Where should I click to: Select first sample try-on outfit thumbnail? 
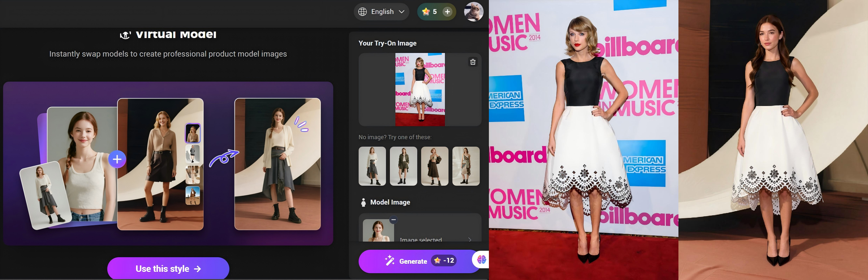click(372, 166)
